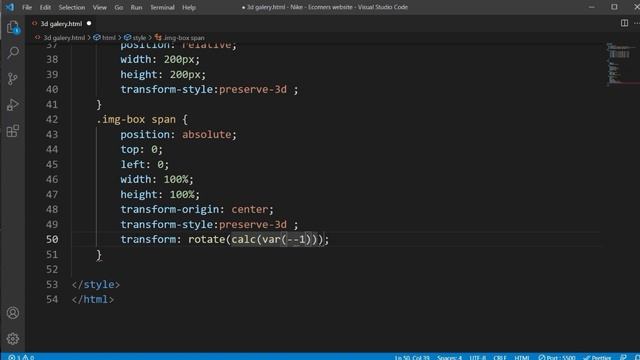
Task: Open the Selection menu
Action: pos(72,7)
